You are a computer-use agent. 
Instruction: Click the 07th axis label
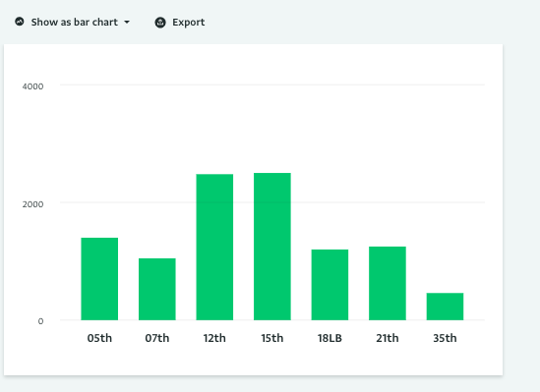point(157,338)
